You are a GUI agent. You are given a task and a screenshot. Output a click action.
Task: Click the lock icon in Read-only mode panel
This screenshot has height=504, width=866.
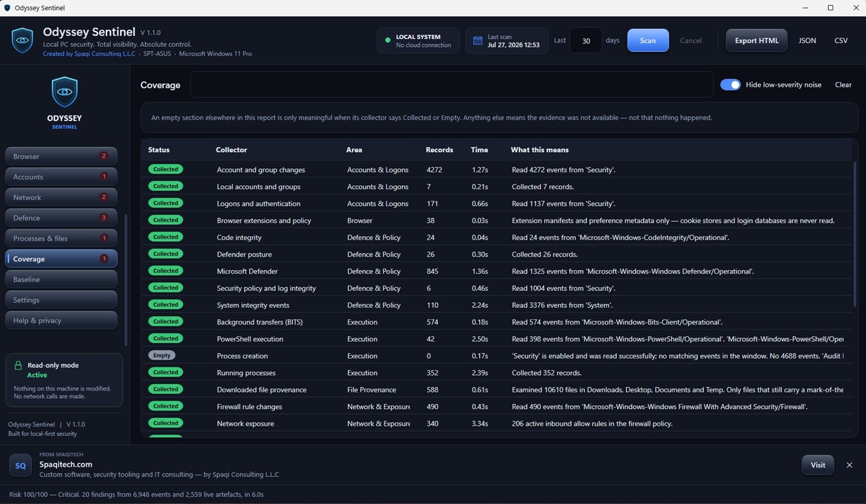pos(18,365)
